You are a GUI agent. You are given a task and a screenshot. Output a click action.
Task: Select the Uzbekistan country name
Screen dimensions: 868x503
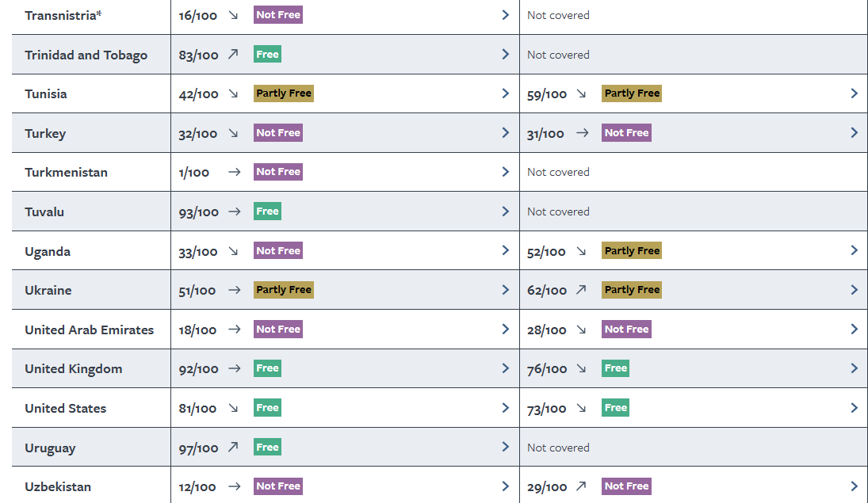pyautogui.click(x=58, y=486)
